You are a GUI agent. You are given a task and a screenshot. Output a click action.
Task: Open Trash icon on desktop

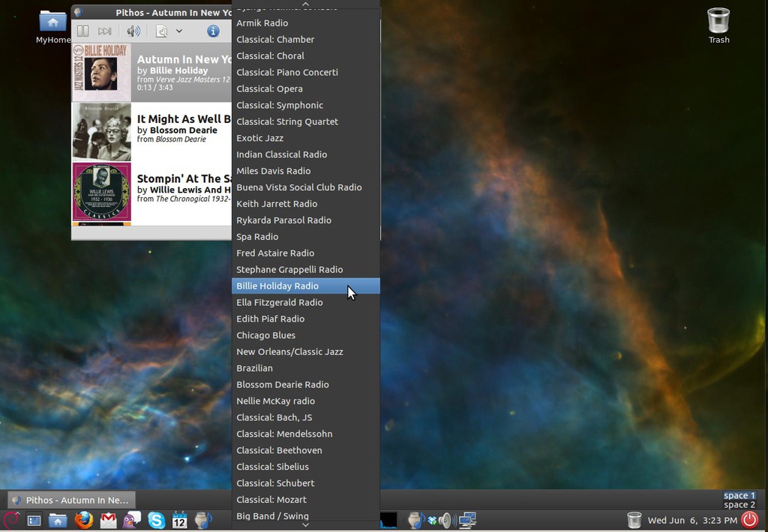[719, 26]
